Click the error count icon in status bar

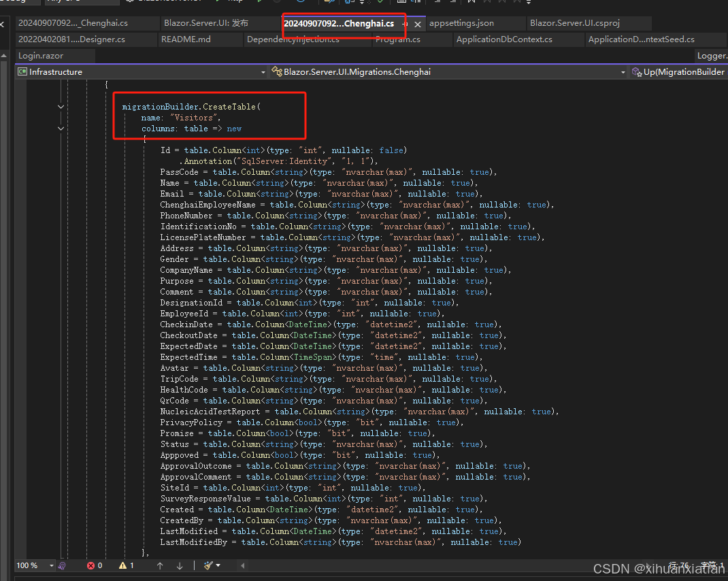tap(92, 565)
